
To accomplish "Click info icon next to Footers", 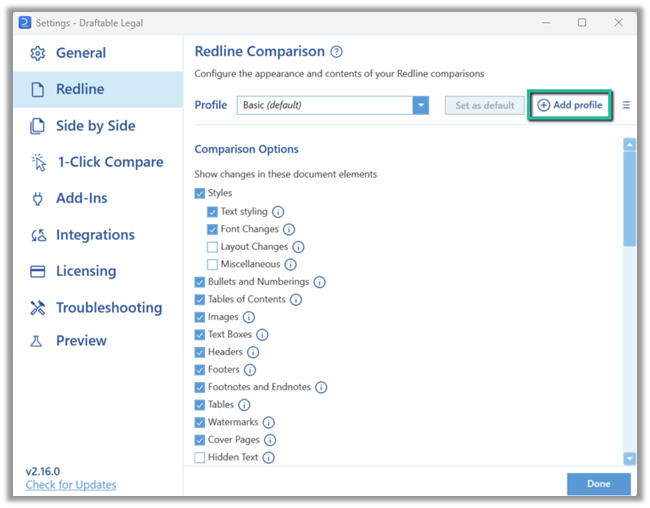I will coord(250,370).
